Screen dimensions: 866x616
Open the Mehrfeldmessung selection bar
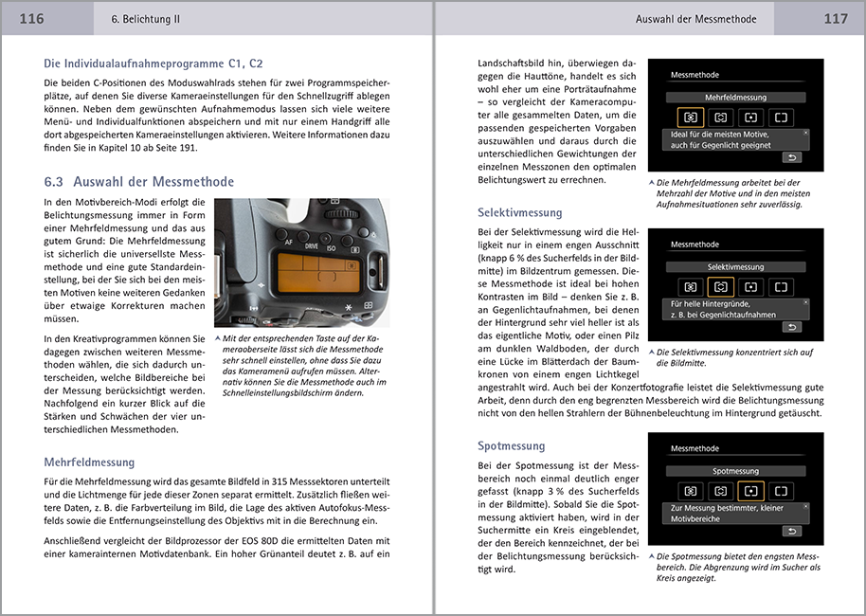[x=736, y=97]
